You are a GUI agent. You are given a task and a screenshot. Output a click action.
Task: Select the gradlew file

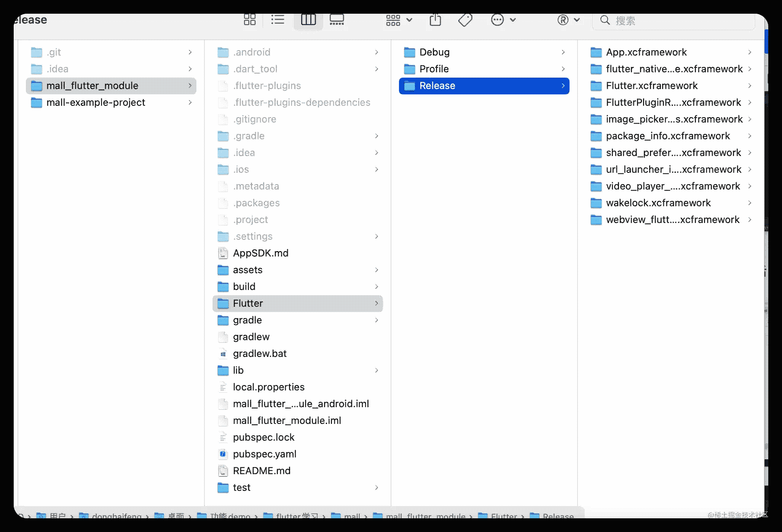(298, 337)
